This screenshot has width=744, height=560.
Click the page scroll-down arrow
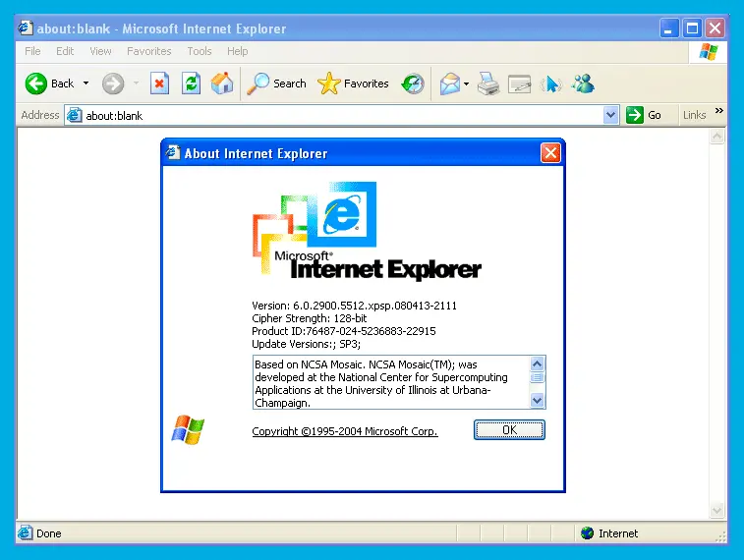(716, 511)
